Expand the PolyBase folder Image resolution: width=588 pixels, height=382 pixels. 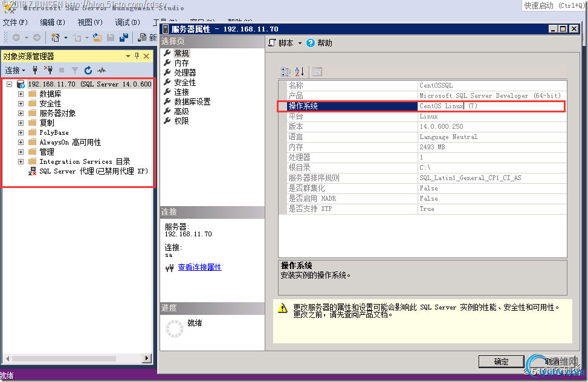[21, 133]
